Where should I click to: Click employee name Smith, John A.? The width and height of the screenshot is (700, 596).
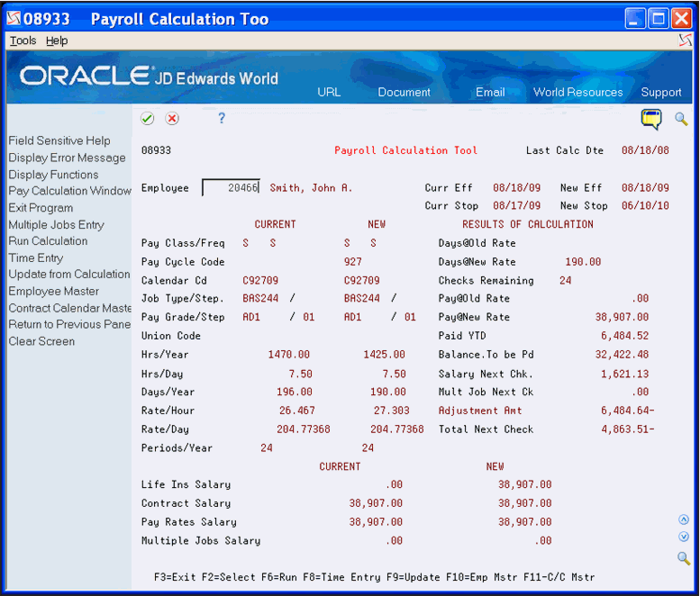coord(311,188)
